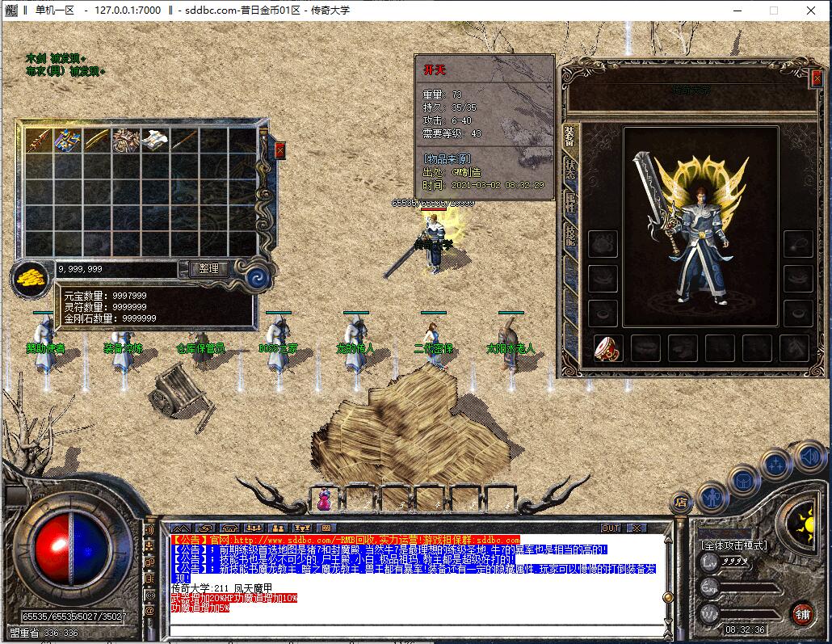Close the bag inventory panel

pyautogui.click(x=280, y=151)
